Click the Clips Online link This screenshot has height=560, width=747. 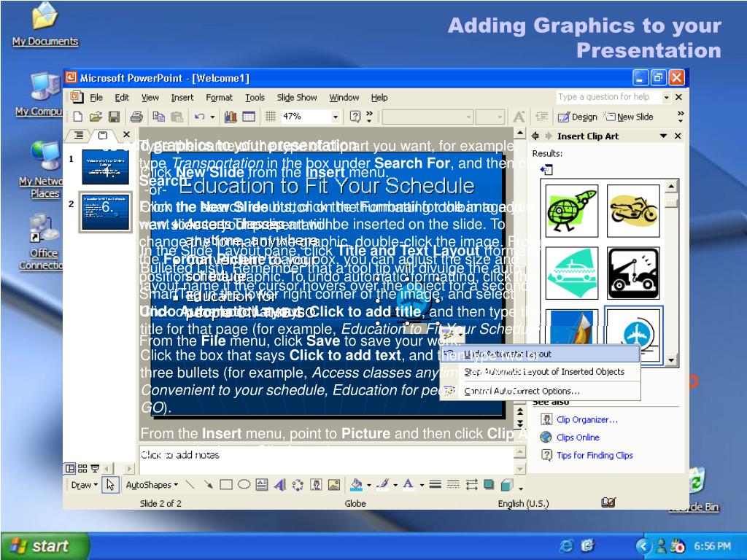click(578, 437)
